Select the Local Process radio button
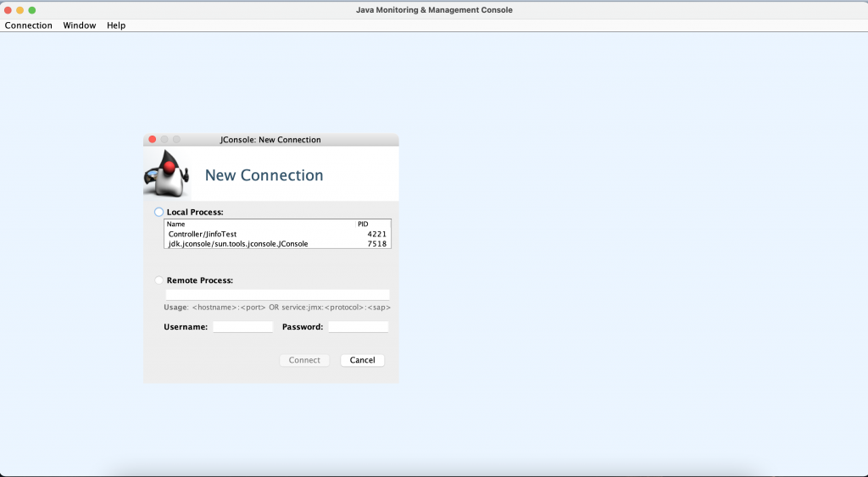The image size is (868, 477). click(x=159, y=212)
